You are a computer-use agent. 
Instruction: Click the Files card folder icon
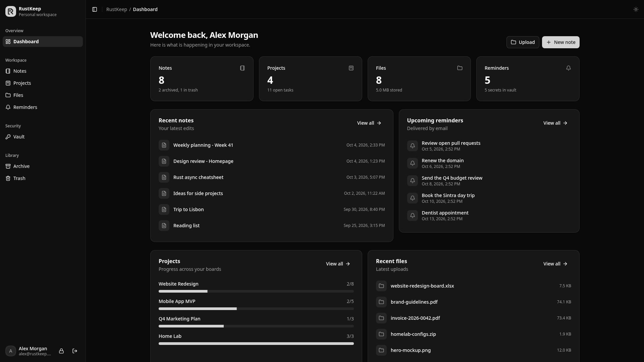coord(460,68)
